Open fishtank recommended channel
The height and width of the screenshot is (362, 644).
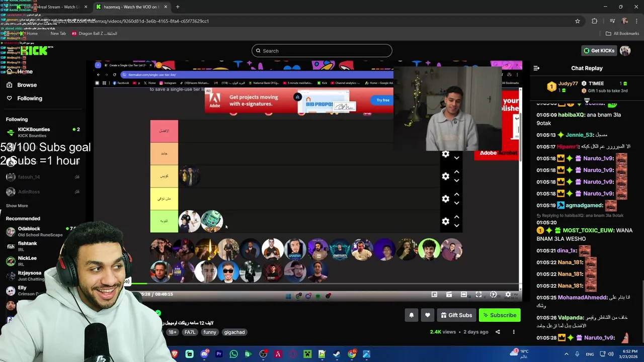[28, 246]
